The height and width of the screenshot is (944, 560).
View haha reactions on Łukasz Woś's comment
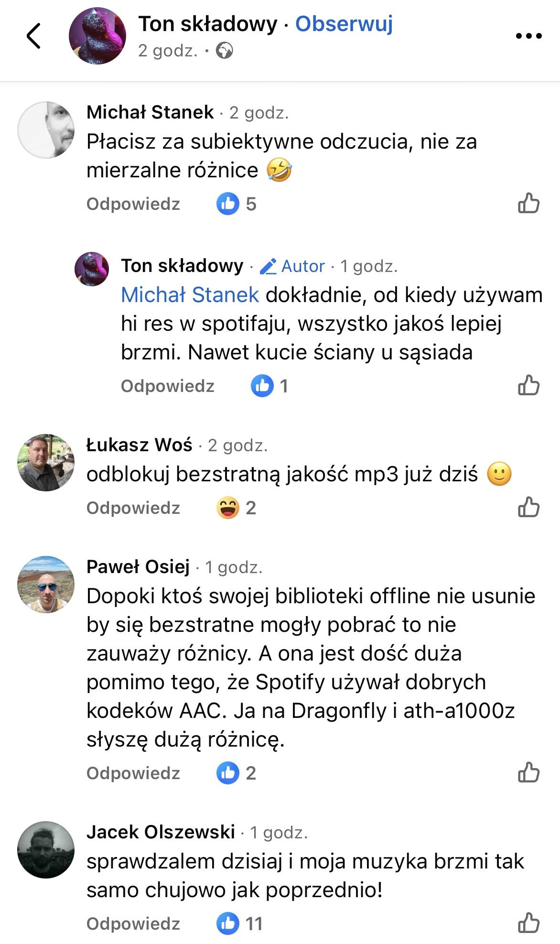tap(237, 508)
